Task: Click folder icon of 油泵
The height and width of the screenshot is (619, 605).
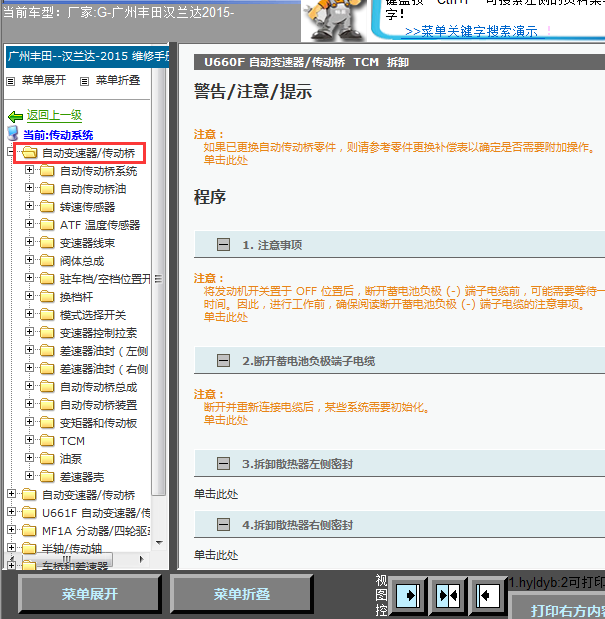Action: (x=47, y=459)
